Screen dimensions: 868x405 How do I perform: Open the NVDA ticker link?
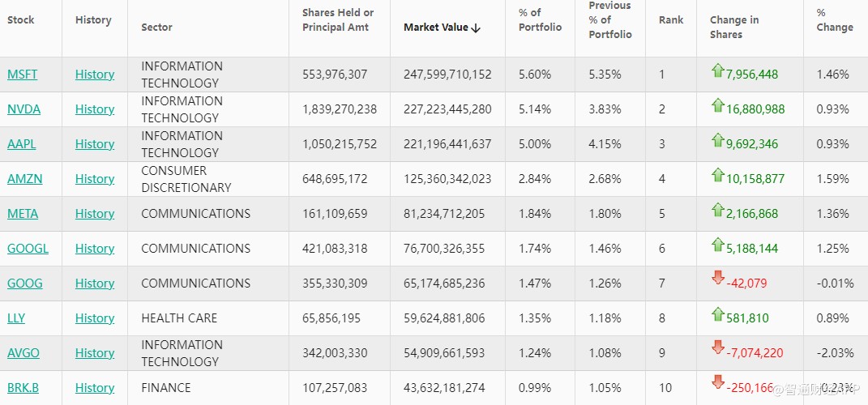point(24,109)
